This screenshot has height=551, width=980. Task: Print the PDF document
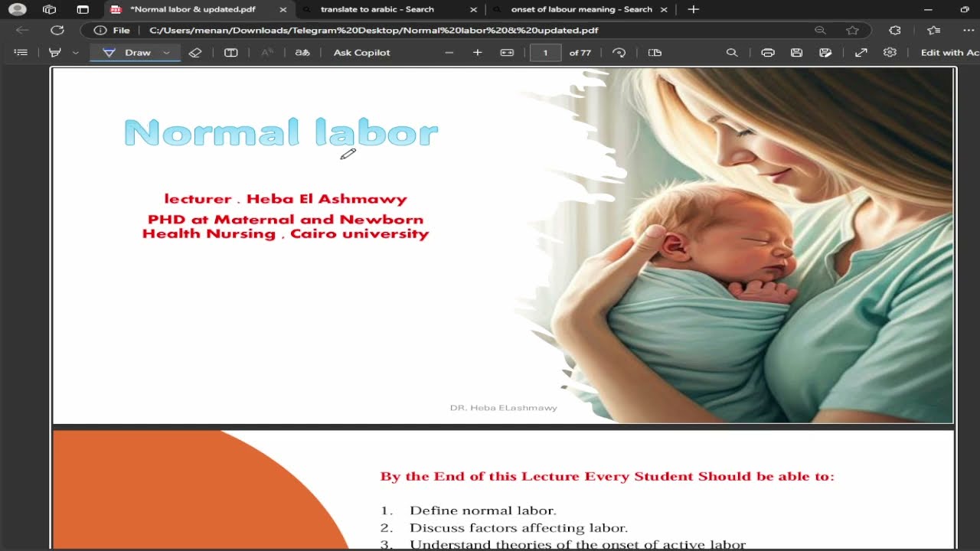768,53
